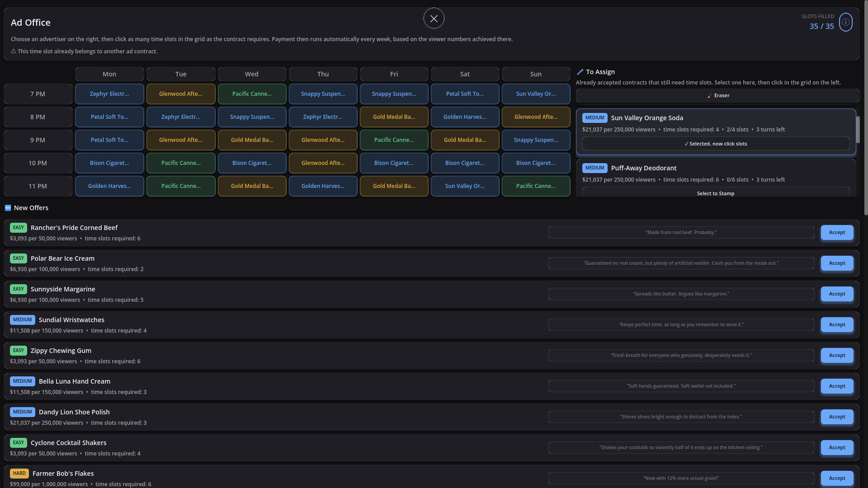Screen dimensions: 868x488
Task: Click the MEDIUM badge on Bella Luna Hand Cream
Action: [x=23, y=381]
